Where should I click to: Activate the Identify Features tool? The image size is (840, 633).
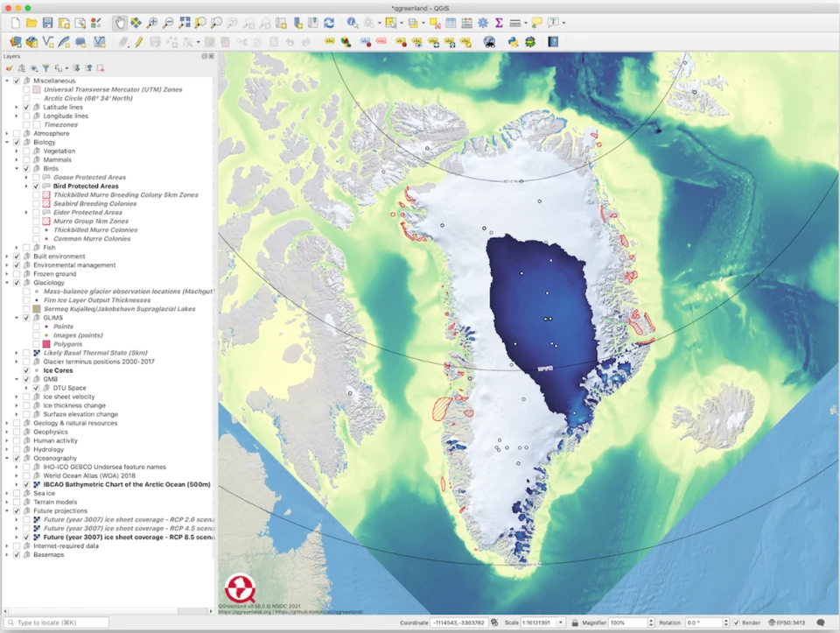[352, 23]
